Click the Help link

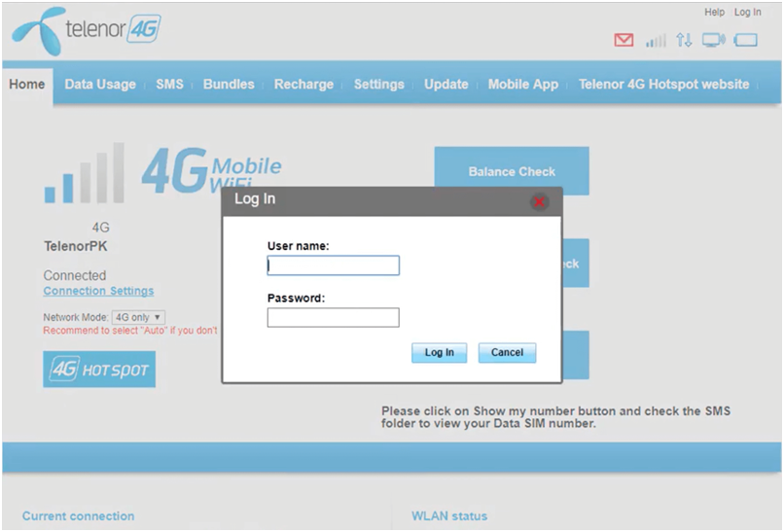coord(715,12)
